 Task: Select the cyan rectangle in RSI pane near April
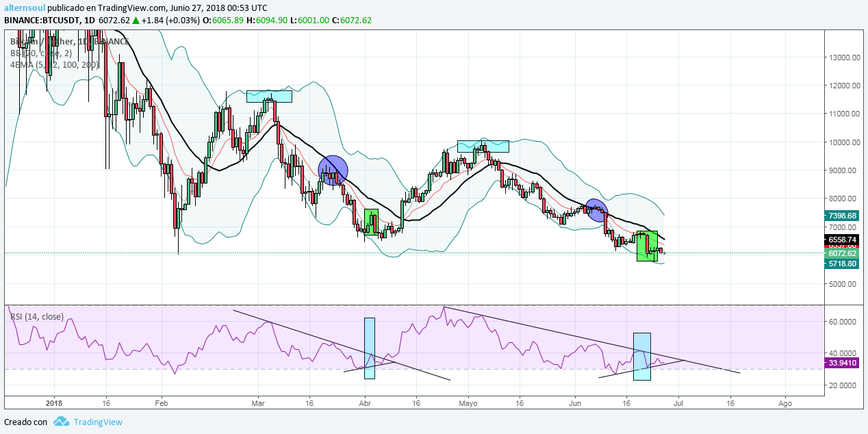point(370,348)
